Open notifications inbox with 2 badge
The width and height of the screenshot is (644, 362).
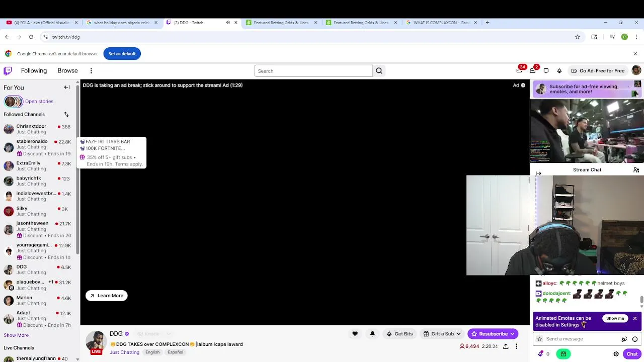click(x=533, y=71)
